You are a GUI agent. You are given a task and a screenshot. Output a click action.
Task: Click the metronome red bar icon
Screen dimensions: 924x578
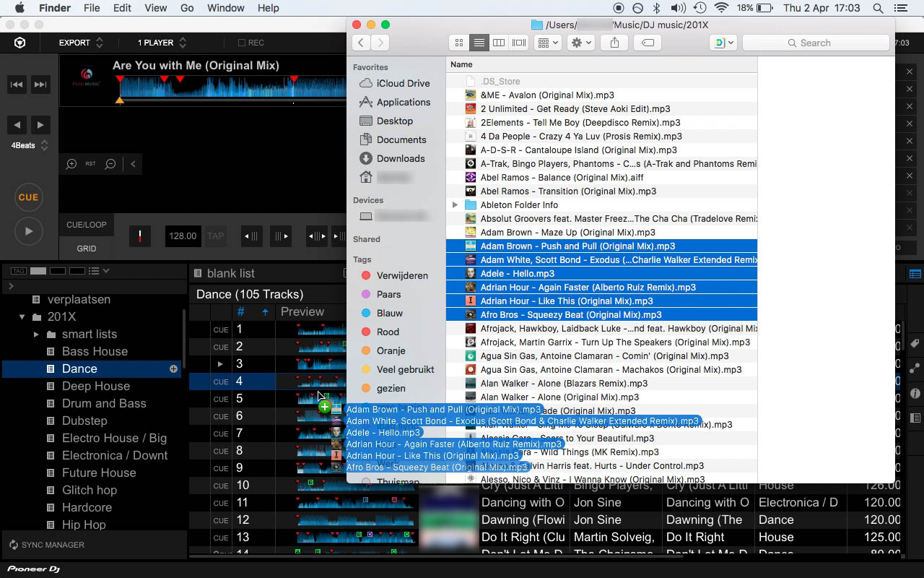[140, 236]
